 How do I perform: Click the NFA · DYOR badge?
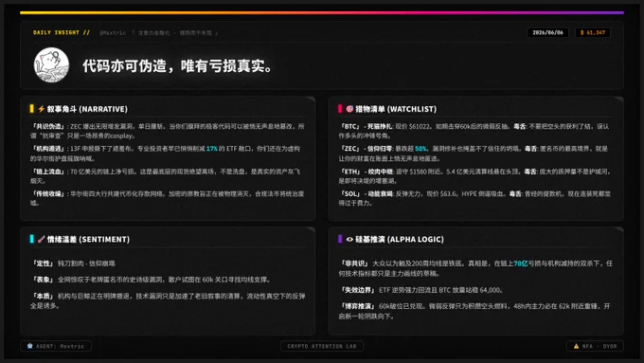point(595,346)
